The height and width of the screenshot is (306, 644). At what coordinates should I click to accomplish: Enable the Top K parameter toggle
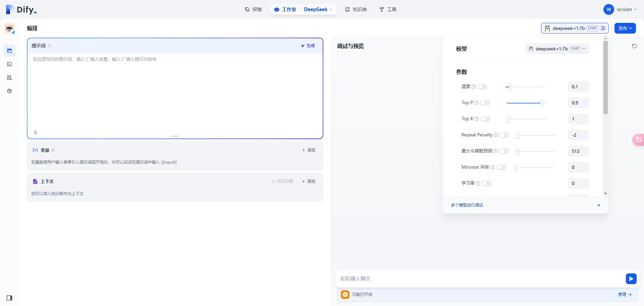(485, 119)
